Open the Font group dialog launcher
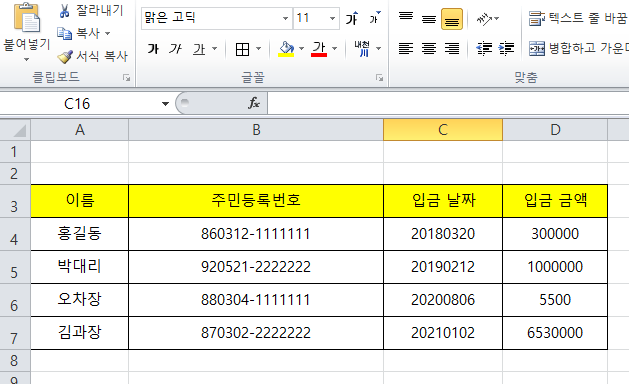 click(x=379, y=77)
